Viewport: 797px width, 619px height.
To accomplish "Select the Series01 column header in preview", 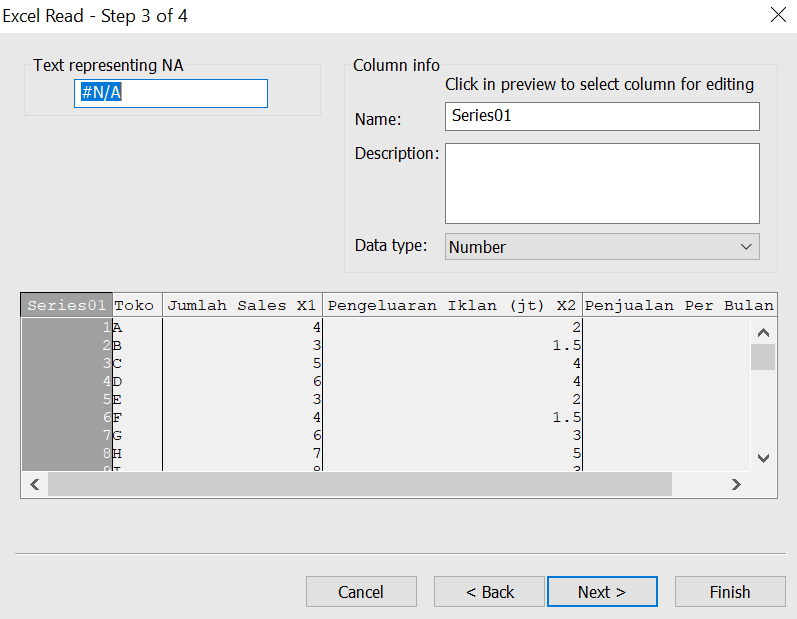I will [66, 305].
